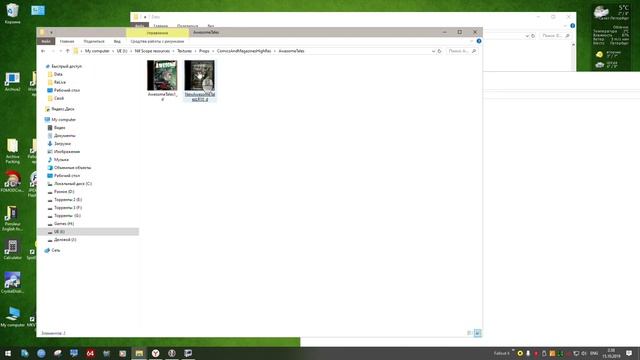640x360 pixels.
Task: Switch to details view in the status bar
Action: (x=469, y=333)
